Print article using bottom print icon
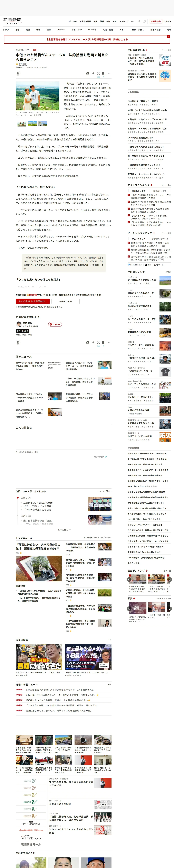Viewport: 174px width, 868px height. (18, 342)
